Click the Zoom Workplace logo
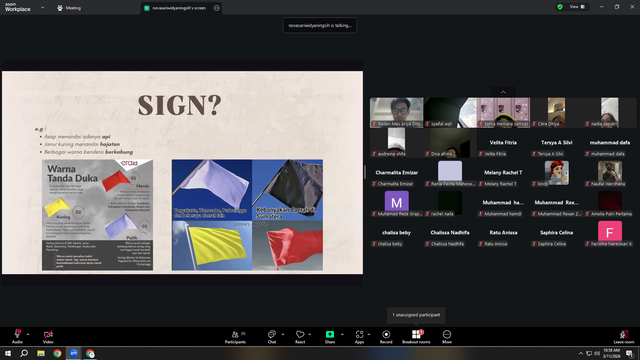 click(18, 7)
